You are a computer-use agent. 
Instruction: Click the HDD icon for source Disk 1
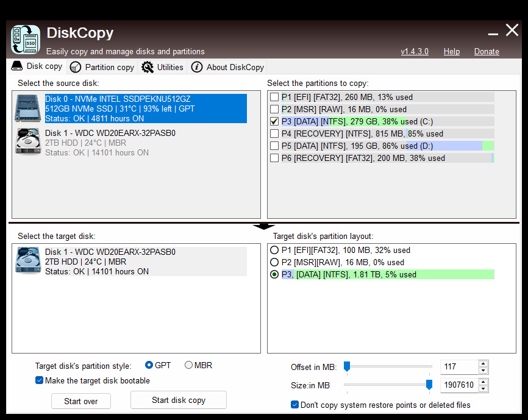(28, 141)
